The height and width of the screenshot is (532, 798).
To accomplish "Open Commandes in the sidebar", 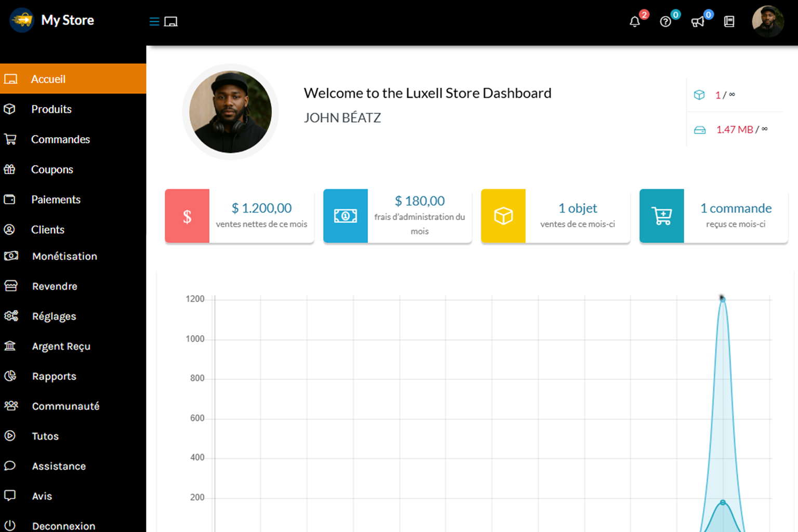I will pos(60,139).
